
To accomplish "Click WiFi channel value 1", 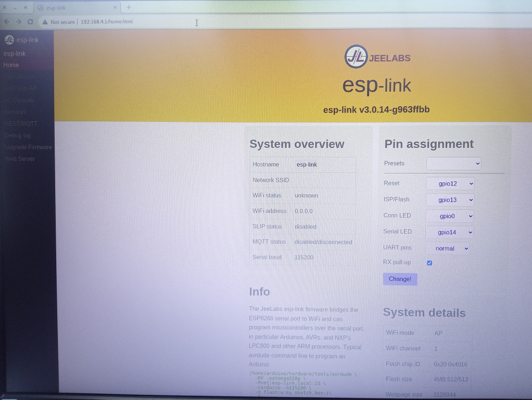I will (x=436, y=349).
